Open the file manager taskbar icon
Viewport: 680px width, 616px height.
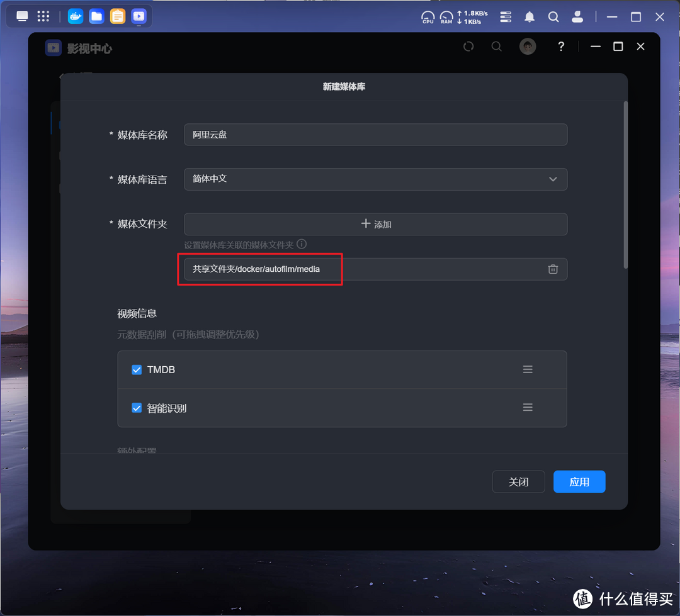96,16
